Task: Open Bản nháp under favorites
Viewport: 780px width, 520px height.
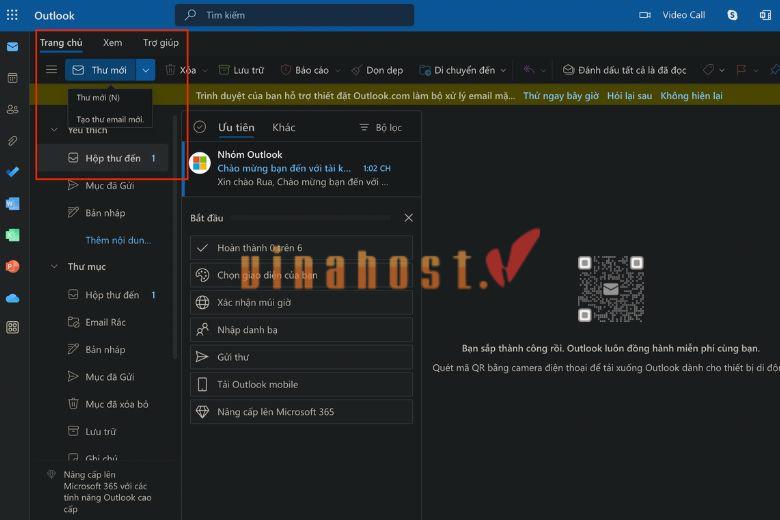Action: click(x=103, y=213)
